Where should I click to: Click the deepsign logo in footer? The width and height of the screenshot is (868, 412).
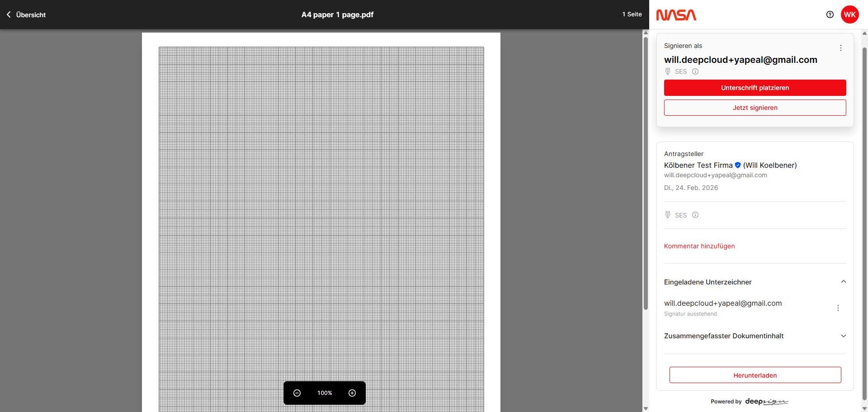click(x=766, y=401)
